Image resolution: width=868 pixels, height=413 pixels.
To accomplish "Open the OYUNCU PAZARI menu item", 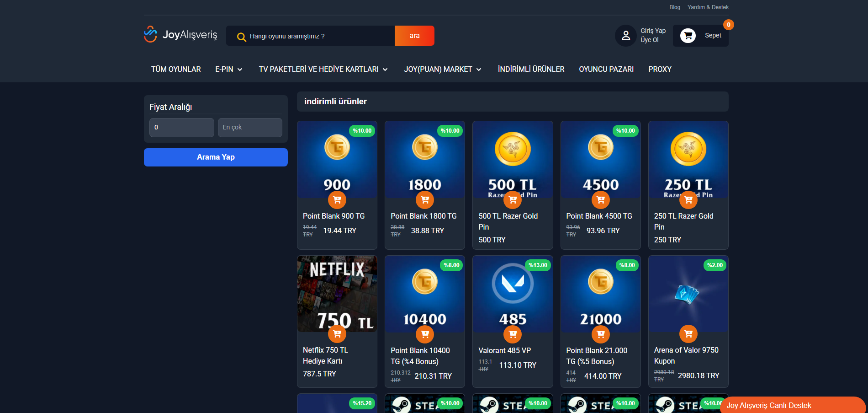I will [x=606, y=69].
